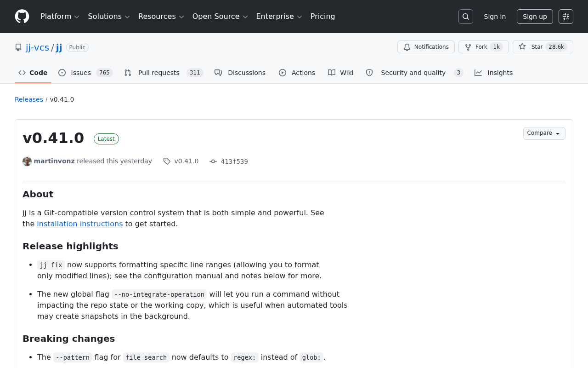Click the Pull requests count badge 311
Screen dimensions: 588x368
tap(195, 73)
